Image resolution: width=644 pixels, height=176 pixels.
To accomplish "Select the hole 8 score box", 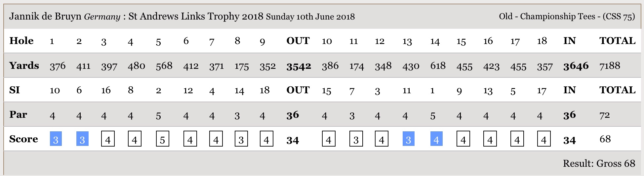I will click(x=241, y=139).
